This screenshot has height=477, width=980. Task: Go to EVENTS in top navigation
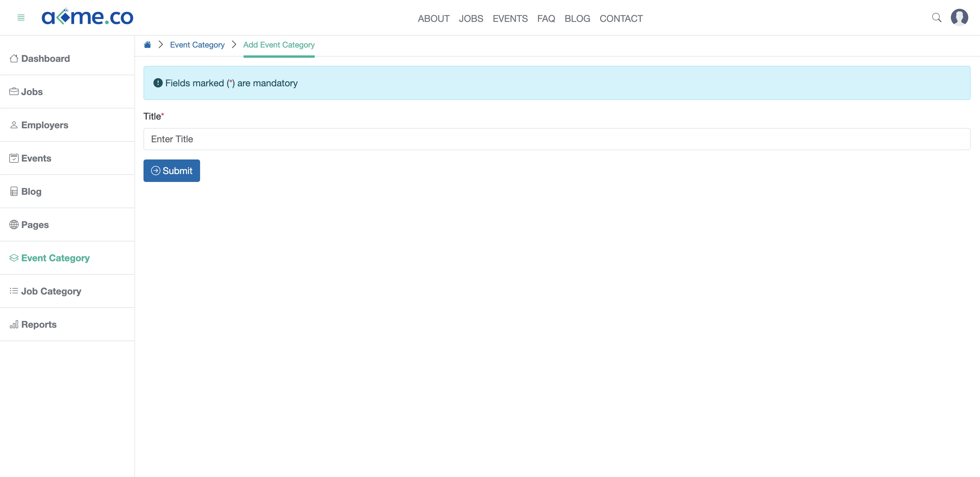coord(510,19)
